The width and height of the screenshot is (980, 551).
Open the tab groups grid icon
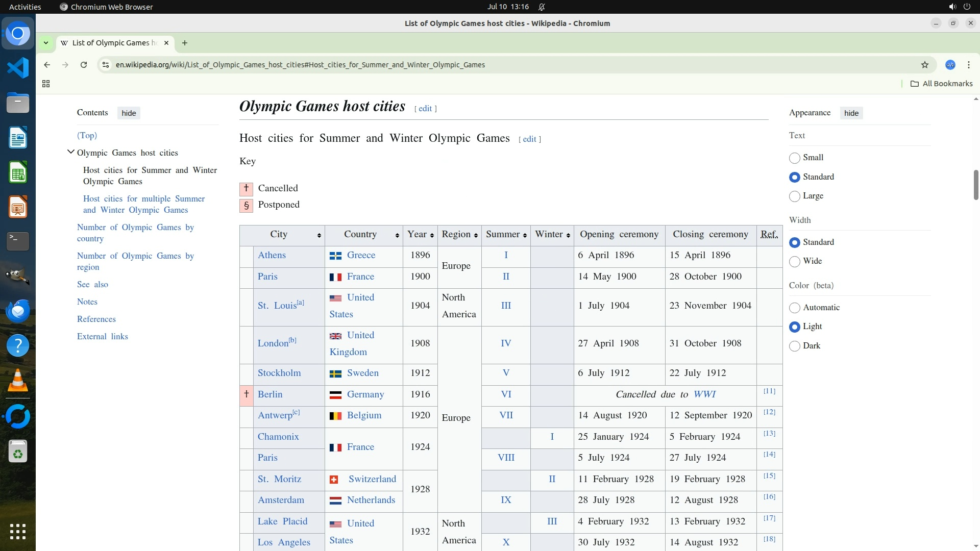(x=46, y=84)
